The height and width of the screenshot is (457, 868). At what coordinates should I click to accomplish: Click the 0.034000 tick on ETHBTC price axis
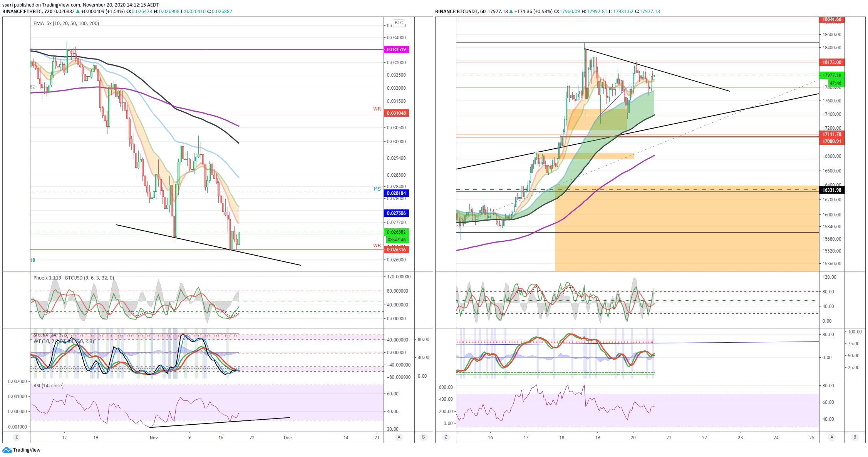(396, 38)
